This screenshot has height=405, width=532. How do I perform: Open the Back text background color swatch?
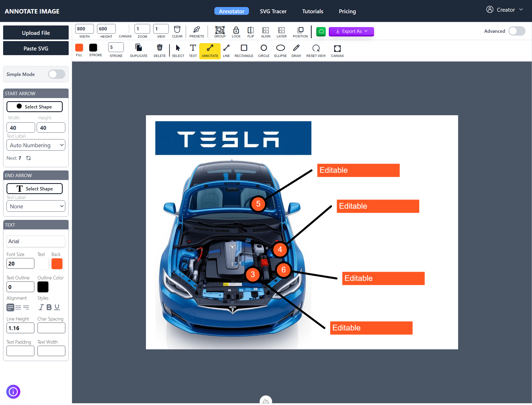pos(57,263)
